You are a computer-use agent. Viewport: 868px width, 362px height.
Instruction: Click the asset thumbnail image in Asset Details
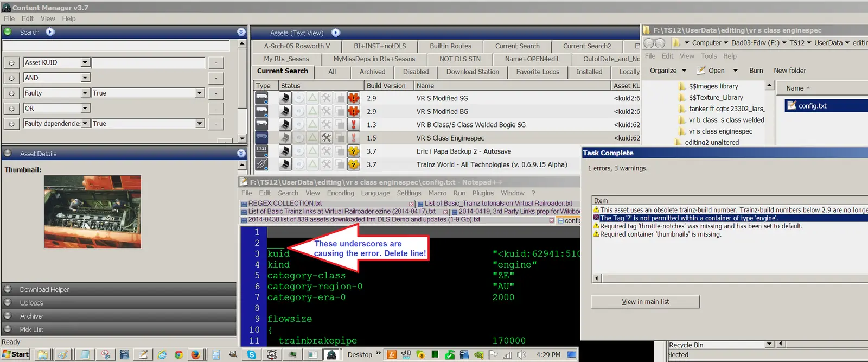point(93,212)
